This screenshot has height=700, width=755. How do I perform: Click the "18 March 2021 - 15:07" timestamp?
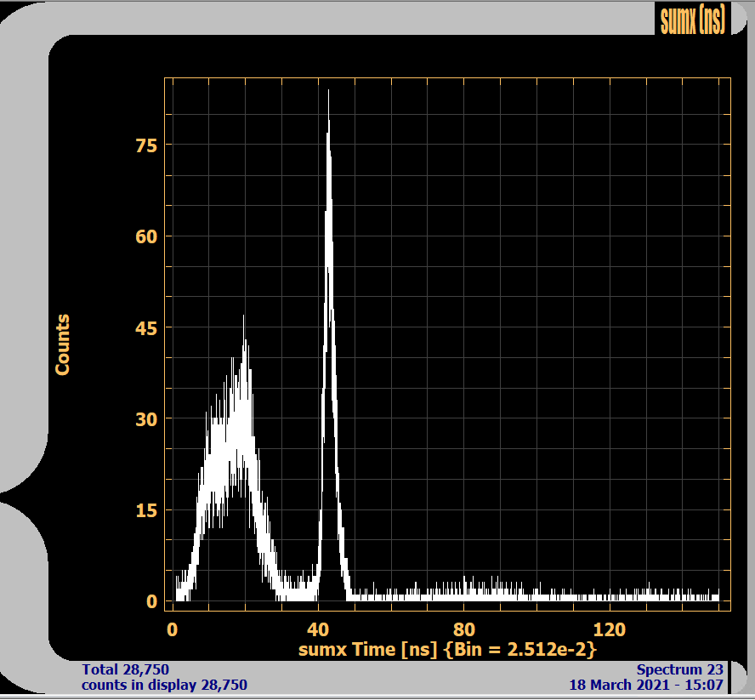point(646,685)
